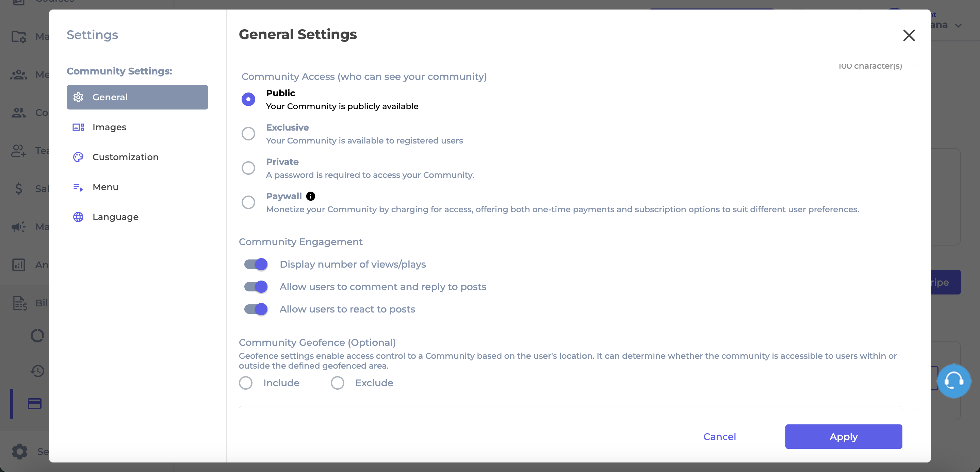The image size is (980, 472).
Task: Open the General settings tab
Action: pyautogui.click(x=137, y=97)
